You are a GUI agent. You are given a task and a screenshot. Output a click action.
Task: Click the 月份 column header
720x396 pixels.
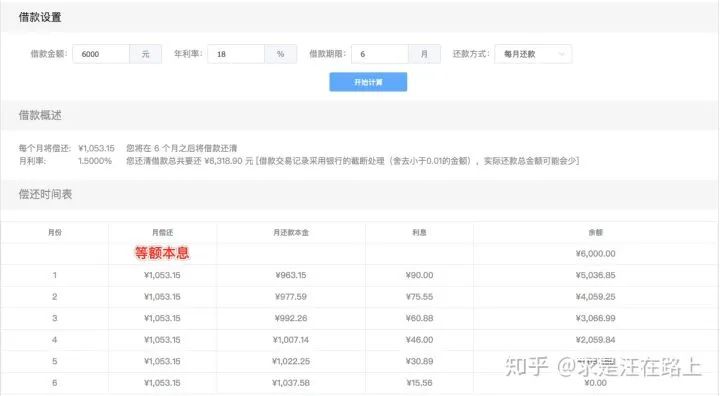(55, 232)
